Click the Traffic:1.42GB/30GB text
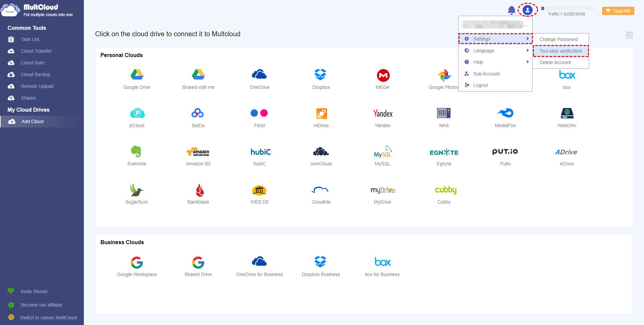The width and height of the screenshot is (644, 325). tap(567, 14)
